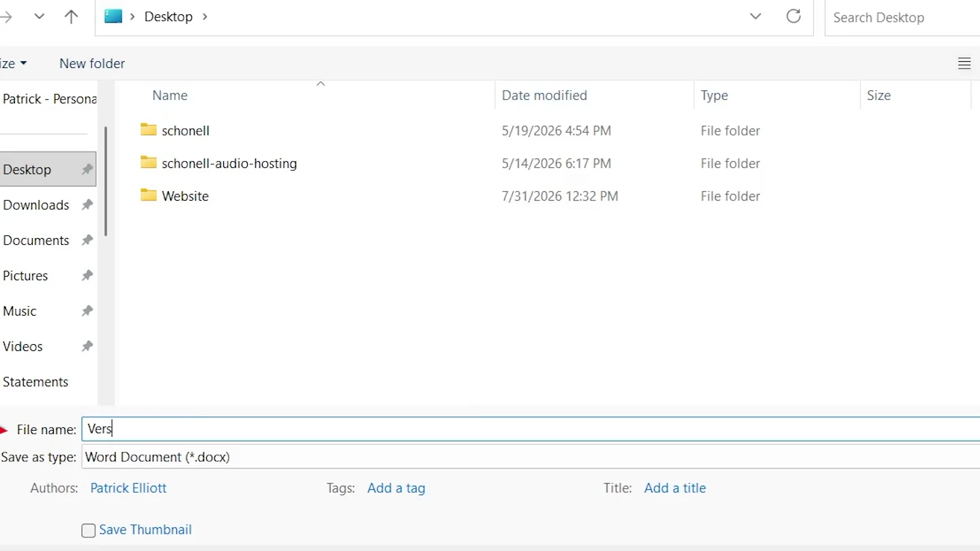980x551 pixels.
Task: Open Pictures in the navigation pane
Action: point(25,275)
